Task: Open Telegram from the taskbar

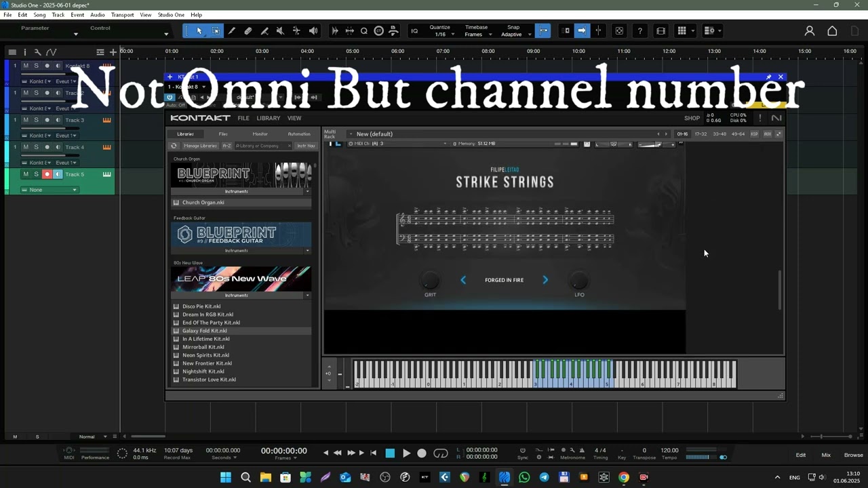Action: click(545, 477)
